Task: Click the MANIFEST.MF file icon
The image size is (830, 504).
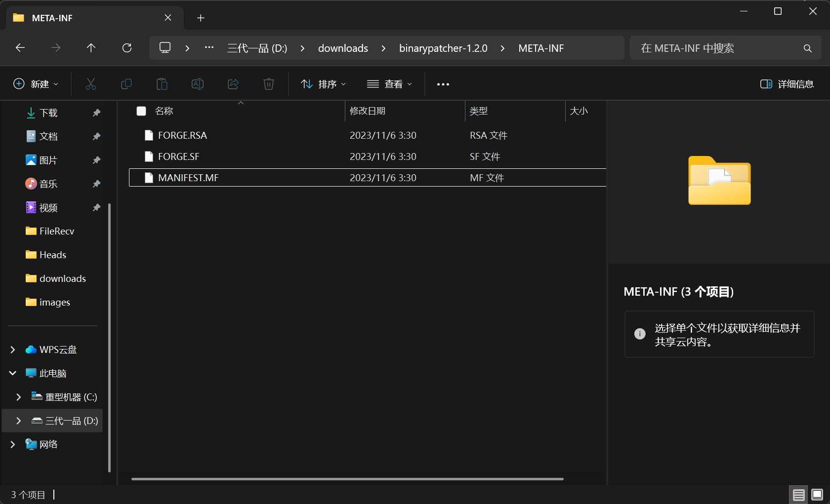Action: coord(149,178)
